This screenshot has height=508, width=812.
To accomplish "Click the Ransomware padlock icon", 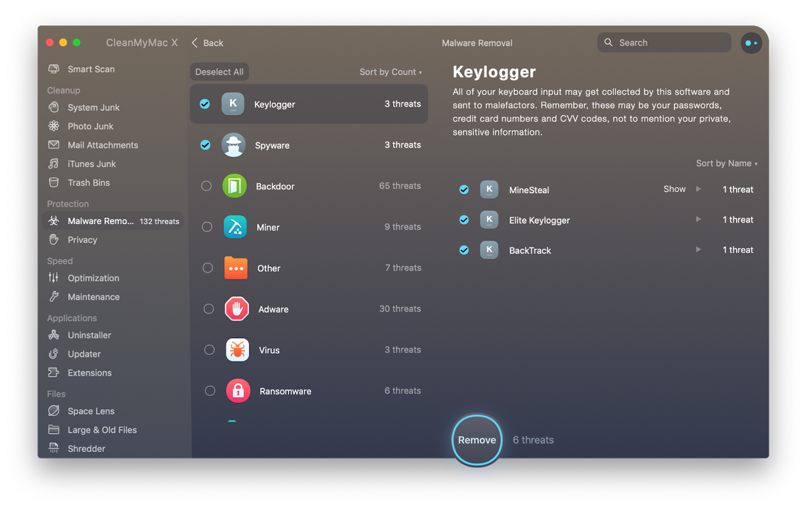I will 238,390.
